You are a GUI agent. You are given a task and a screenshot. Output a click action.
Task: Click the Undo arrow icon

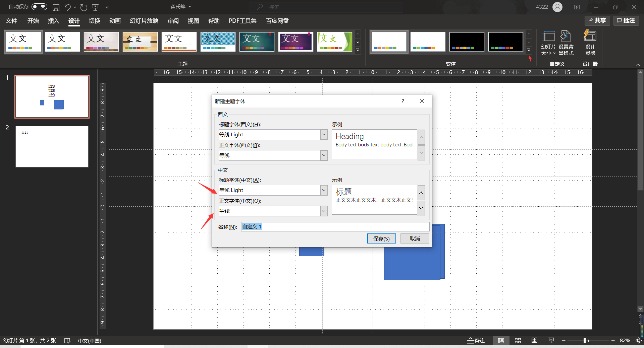pyautogui.click(x=67, y=7)
